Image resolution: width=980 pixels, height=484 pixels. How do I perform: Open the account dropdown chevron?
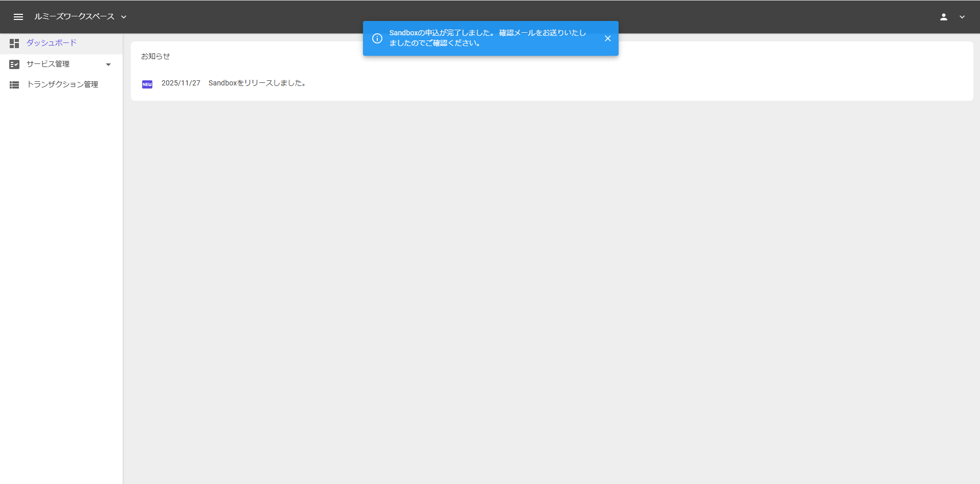(962, 17)
